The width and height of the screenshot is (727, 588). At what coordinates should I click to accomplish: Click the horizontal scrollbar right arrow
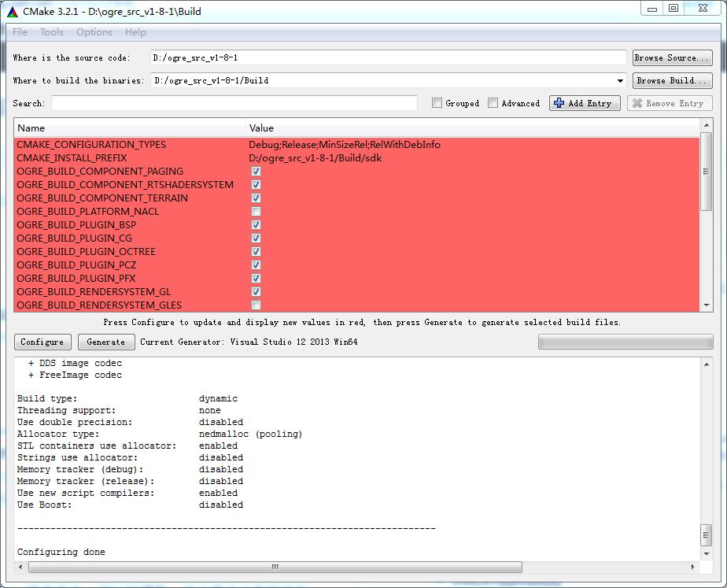click(692, 567)
